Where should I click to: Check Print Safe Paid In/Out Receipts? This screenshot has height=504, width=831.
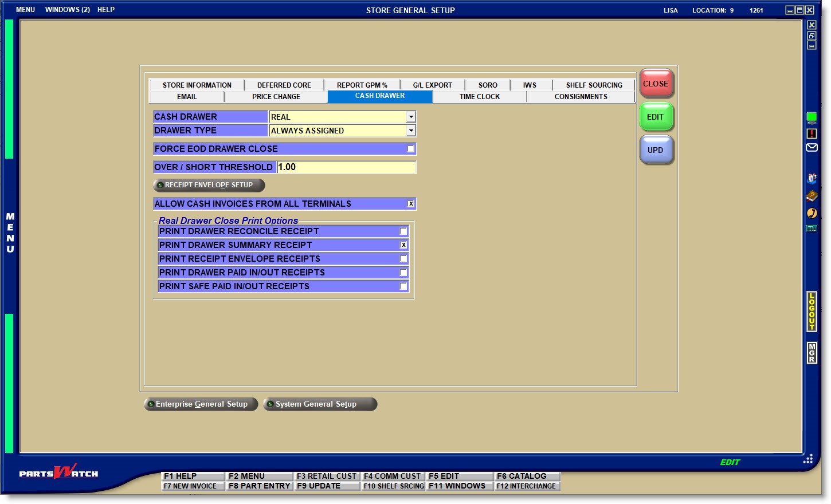pos(403,286)
